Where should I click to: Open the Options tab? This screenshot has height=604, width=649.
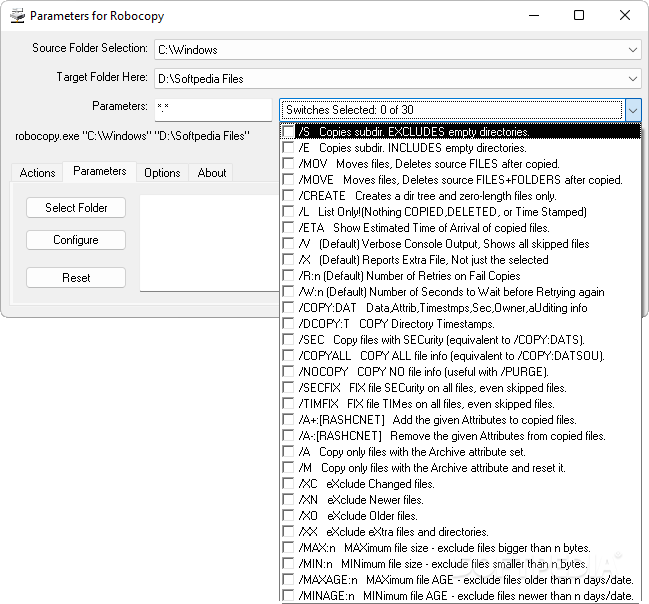pos(162,173)
